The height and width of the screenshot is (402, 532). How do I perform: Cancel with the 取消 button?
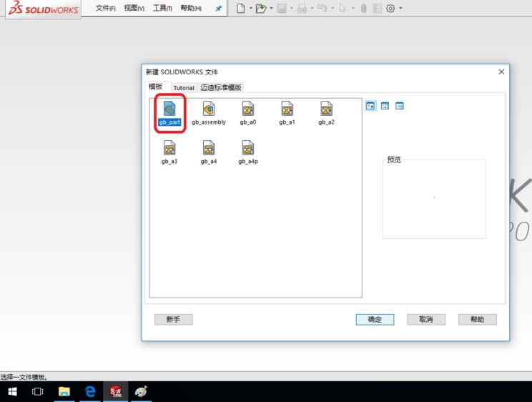426,320
